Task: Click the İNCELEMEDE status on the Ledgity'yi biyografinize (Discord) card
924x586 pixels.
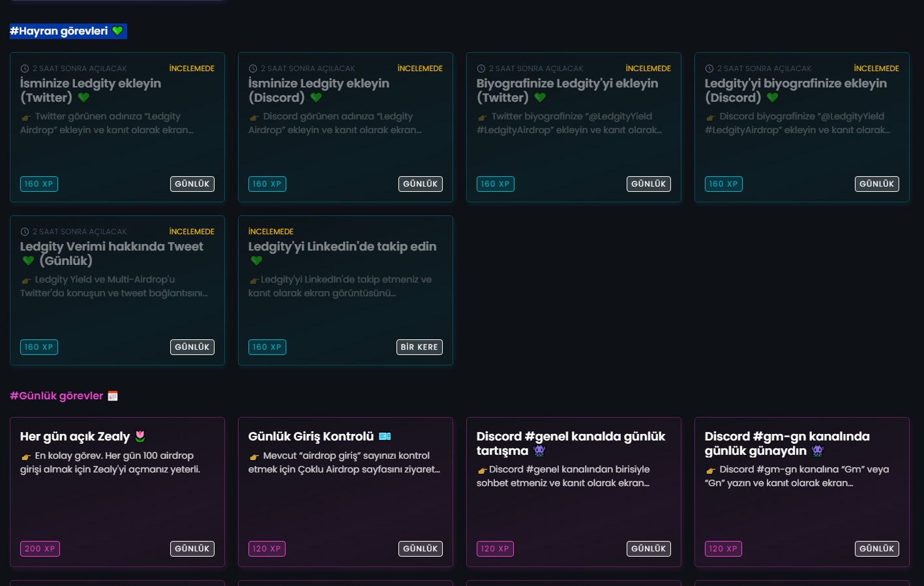Action: (876, 69)
